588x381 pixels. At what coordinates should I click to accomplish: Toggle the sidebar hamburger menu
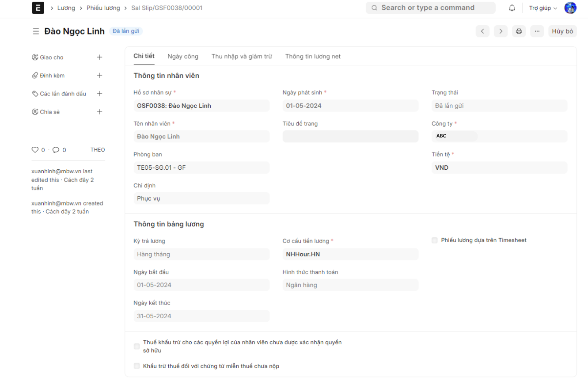(x=36, y=31)
